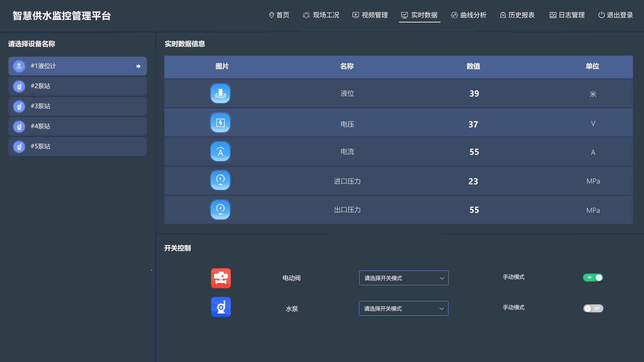Image resolution: width=644 pixels, height=362 pixels.
Task: Click the 水泵 label text
Action: tap(292, 309)
